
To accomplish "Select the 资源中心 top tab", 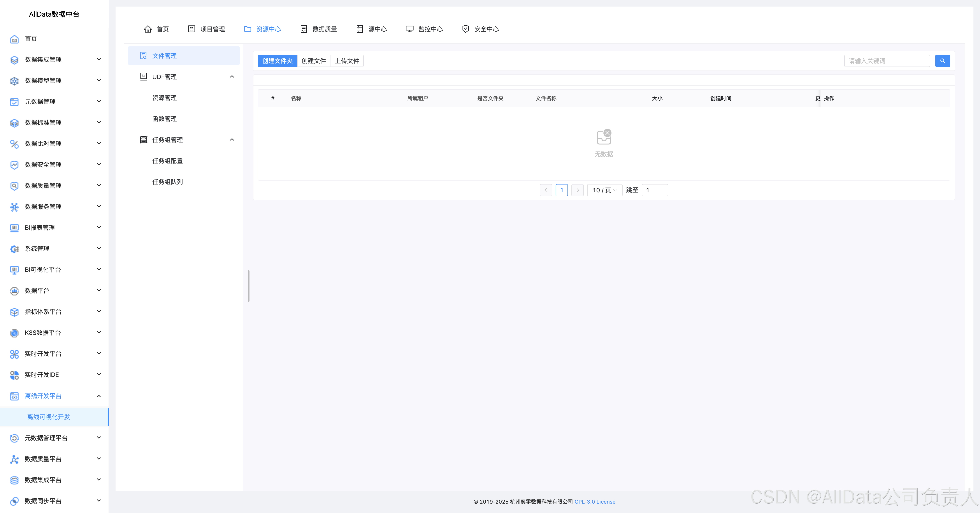I will [262, 29].
